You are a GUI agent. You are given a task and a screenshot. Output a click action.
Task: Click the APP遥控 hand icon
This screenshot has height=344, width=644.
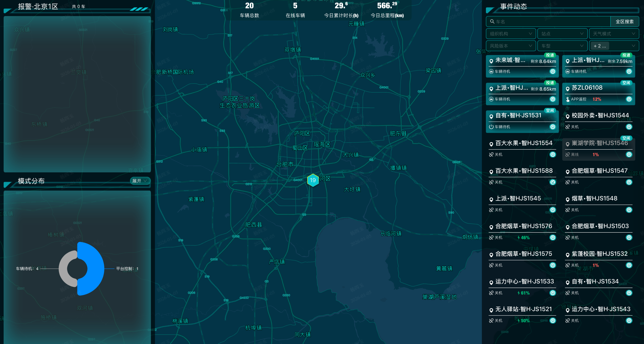pyautogui.click(x=567, y=99)
